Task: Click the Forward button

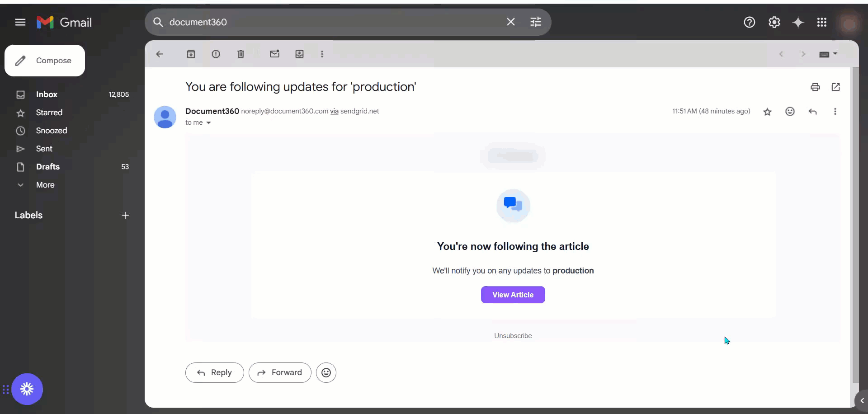Action: point(280,373)
